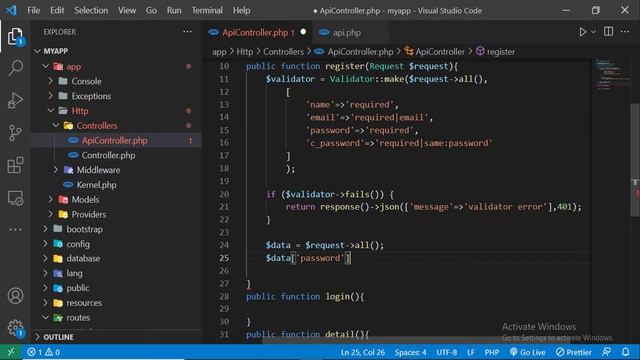Image resolution: width=640 pixels, height=360 pixels.
Task: Open the Explorer view in activity bar
Action: pos(15,37)
